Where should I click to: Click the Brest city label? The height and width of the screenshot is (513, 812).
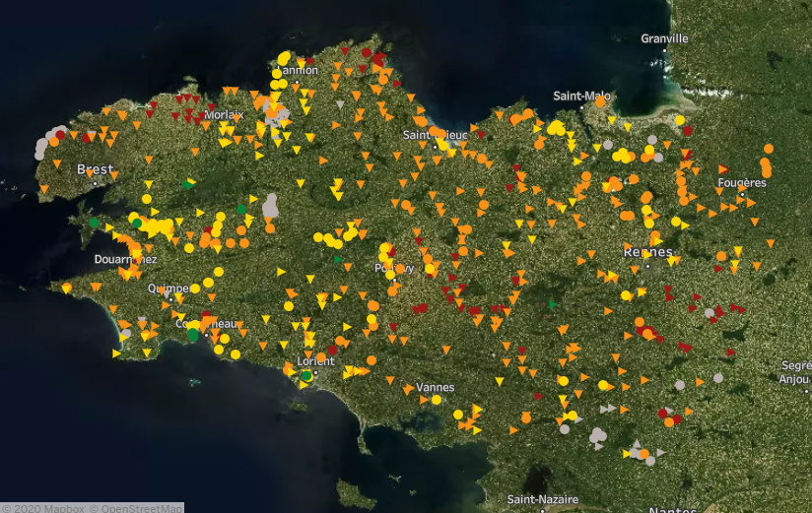coord(96,169)
